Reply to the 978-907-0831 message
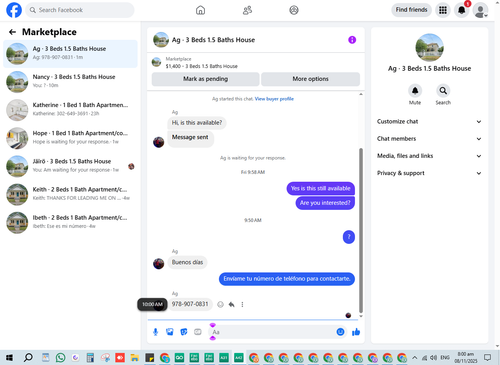 pos(231,304)
